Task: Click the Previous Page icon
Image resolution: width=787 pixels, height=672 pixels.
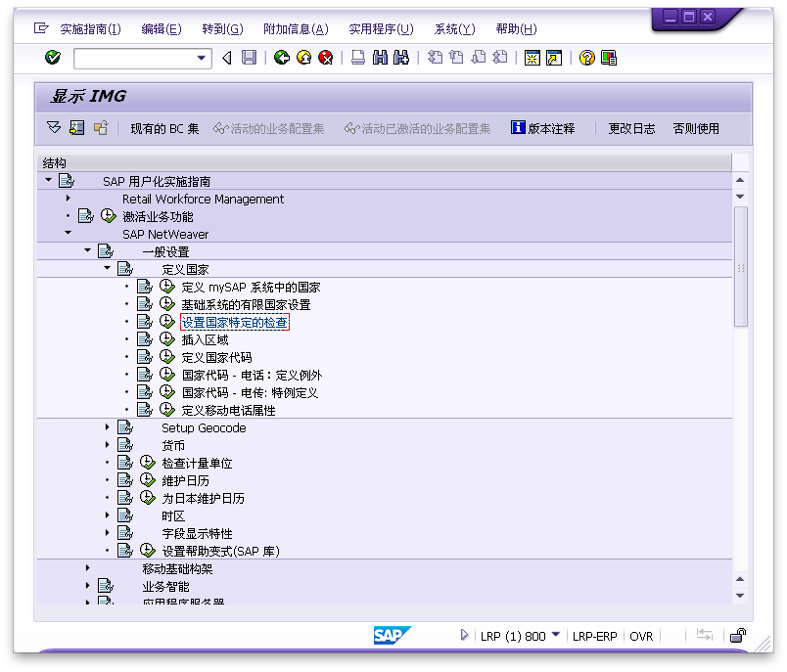Action: [x=456, y=58]
